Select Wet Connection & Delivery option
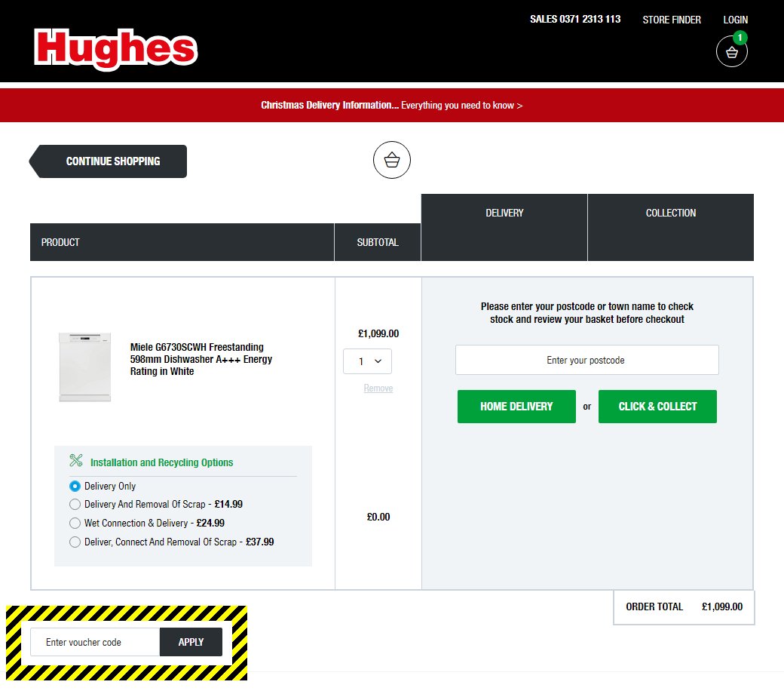784x694 pixels. [x=75, y=523]
